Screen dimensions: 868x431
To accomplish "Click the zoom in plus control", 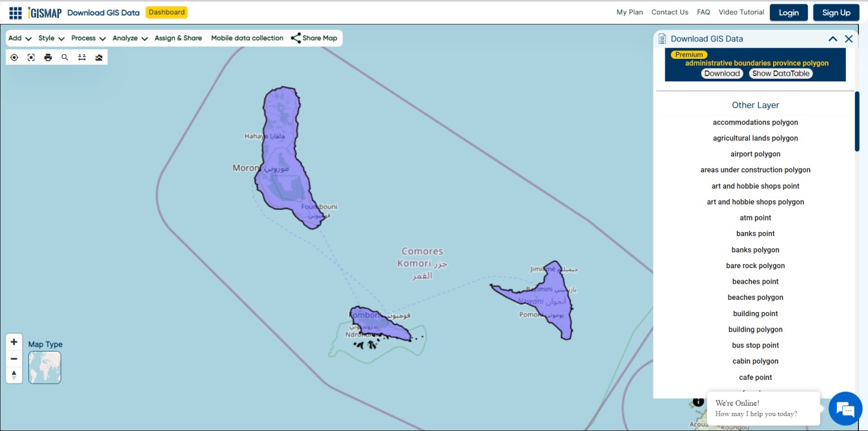I will point(14,341).
